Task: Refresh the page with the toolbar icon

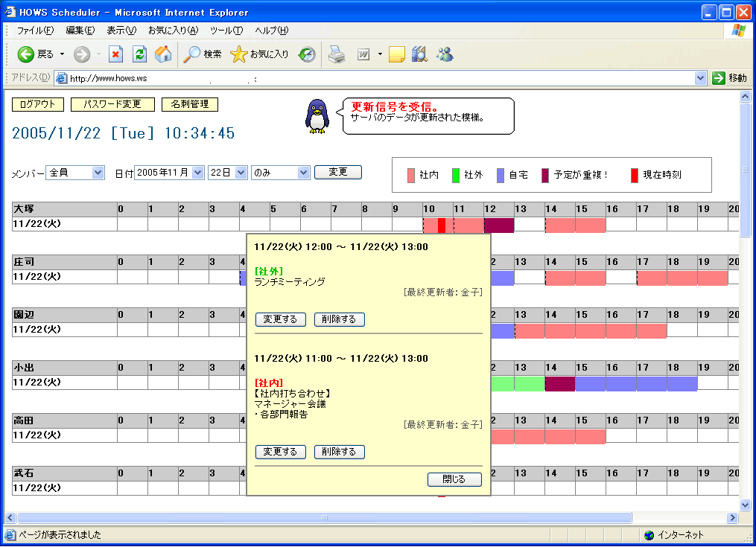Action: (x=139, y=54)
